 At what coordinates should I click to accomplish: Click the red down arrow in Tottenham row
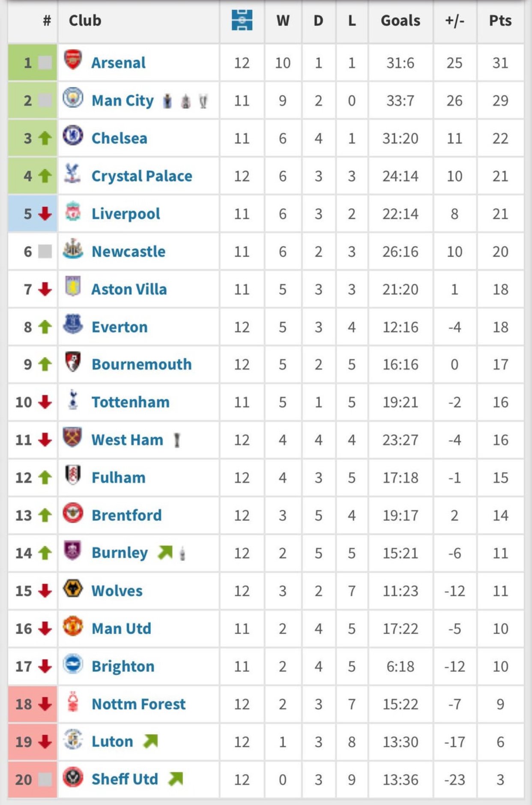click(45, 402)
